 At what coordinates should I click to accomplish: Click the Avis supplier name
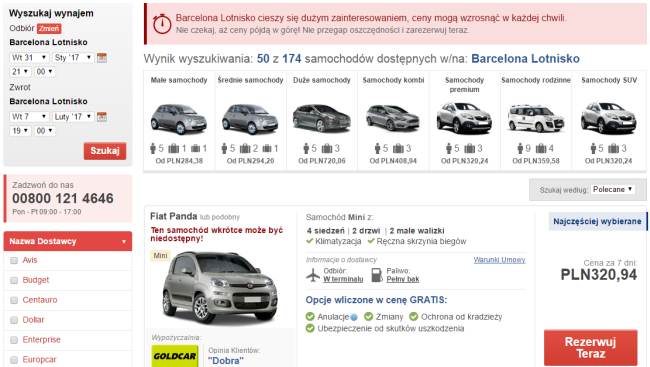click(30, 260)
